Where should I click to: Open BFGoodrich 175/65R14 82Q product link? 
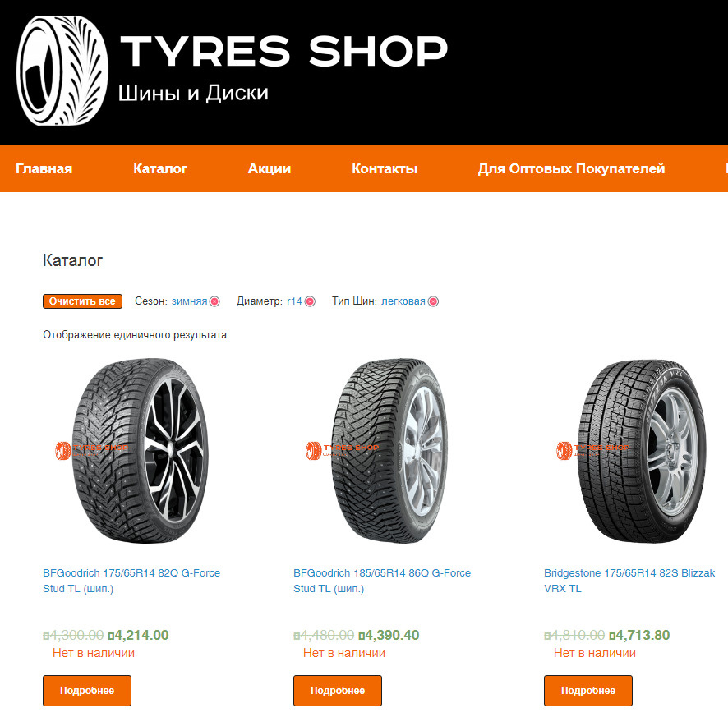131,581
